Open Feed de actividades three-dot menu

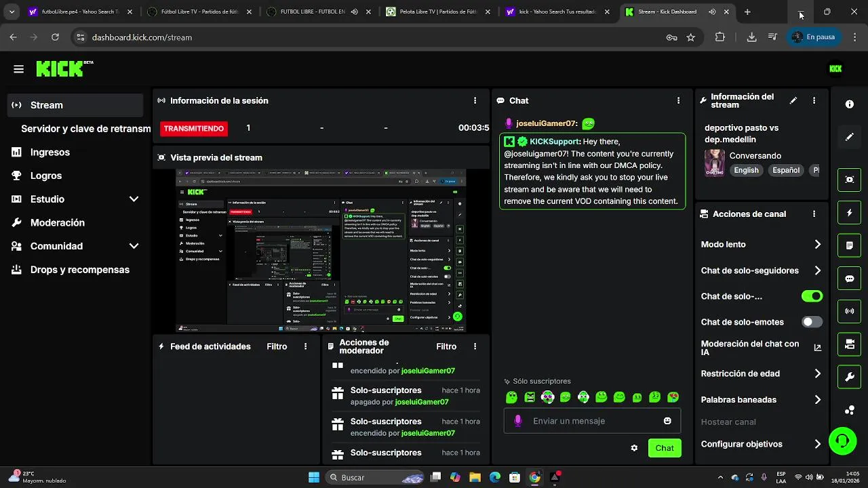pyautogui.click(x=306, y=346)
